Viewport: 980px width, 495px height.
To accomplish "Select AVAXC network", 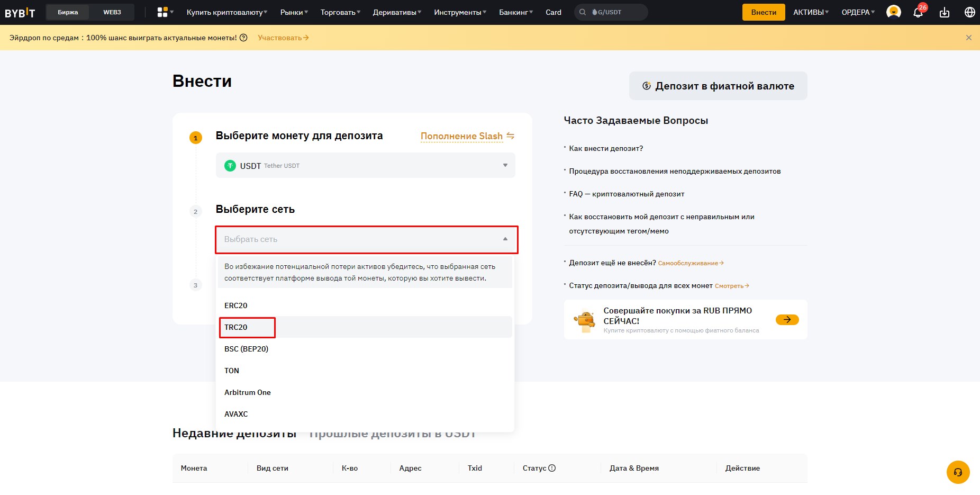I will coord(365,414).
